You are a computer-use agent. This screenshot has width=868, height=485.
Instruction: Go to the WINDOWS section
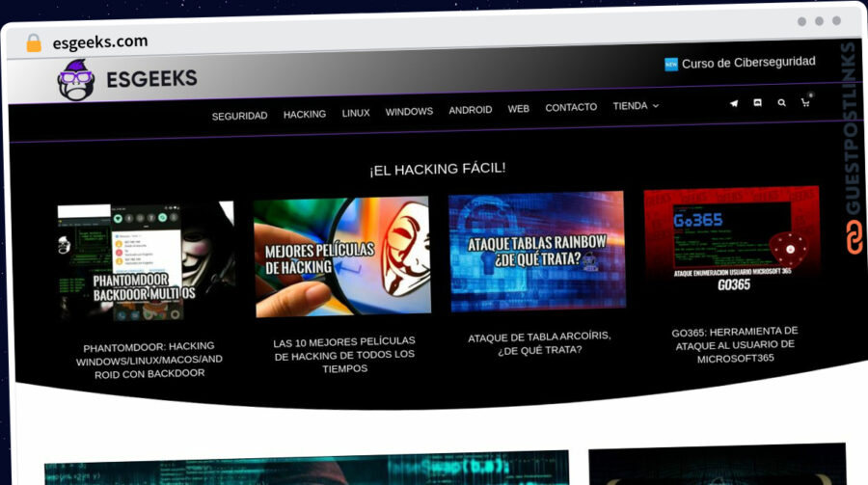point(409,111)
